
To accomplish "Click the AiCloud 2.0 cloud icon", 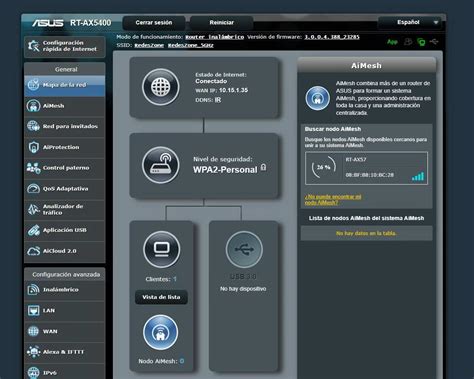I will [34, 251].
